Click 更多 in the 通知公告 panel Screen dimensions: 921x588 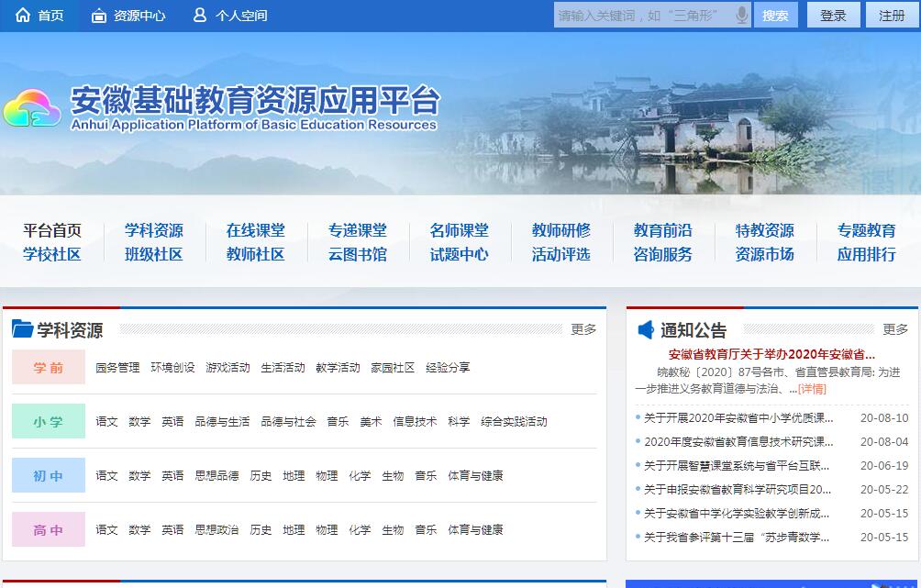click(x=895, y=329)
